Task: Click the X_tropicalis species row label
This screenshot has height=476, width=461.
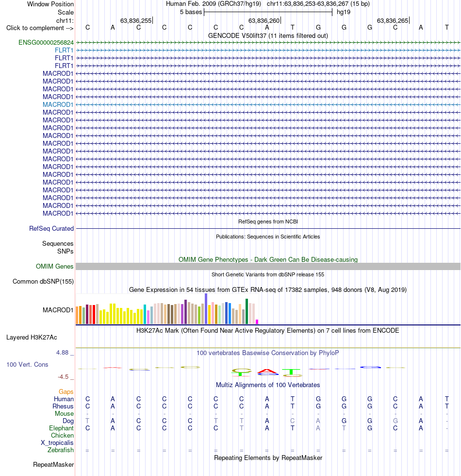Action: 57,442
